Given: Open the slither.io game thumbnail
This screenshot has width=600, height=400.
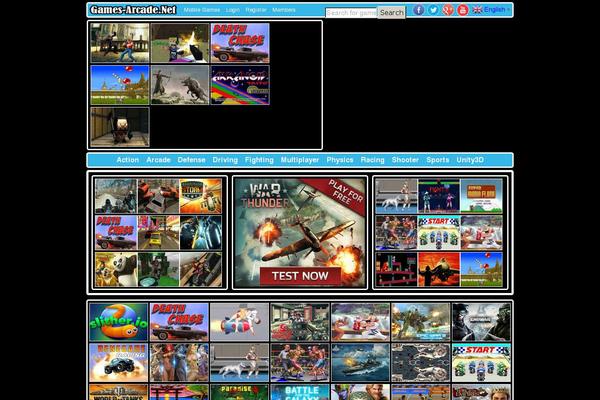Looking at the screenshot, I should (x=119, y=322).
